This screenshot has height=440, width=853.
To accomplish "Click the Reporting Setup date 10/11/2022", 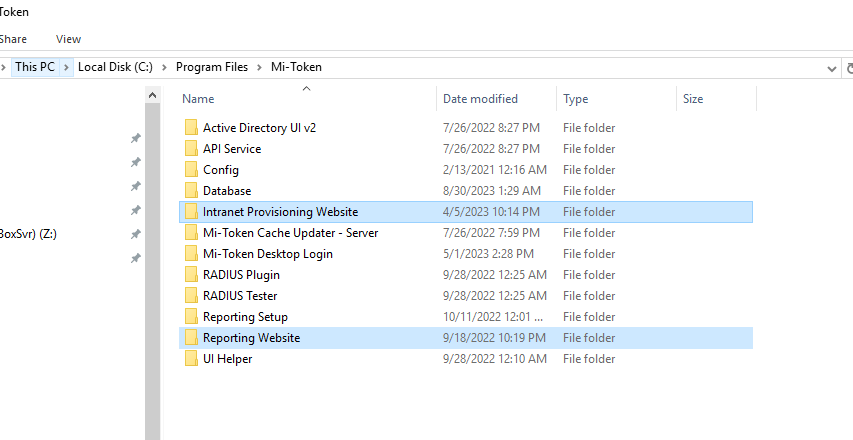I will pos(493,317).
